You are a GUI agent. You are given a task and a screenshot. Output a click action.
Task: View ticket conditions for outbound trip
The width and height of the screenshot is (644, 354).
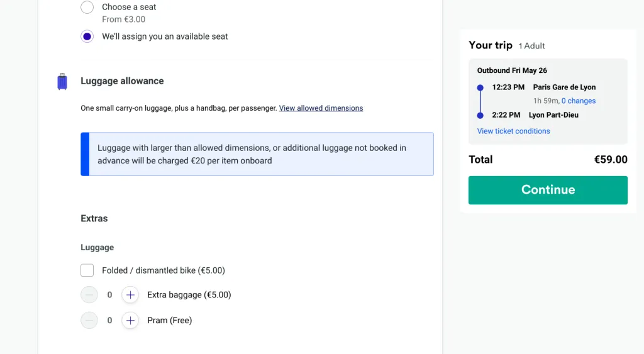click(x=513, y=131)
